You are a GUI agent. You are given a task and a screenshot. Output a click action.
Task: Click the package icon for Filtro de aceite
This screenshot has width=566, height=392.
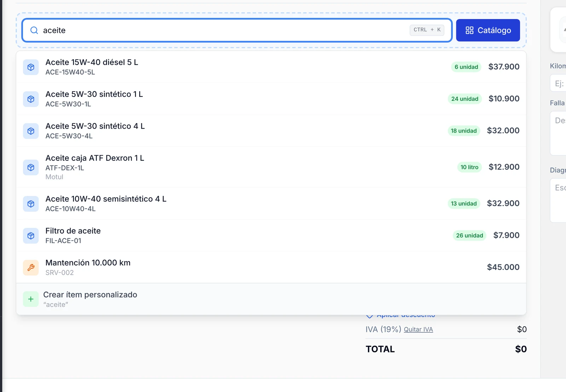[31, 236]
